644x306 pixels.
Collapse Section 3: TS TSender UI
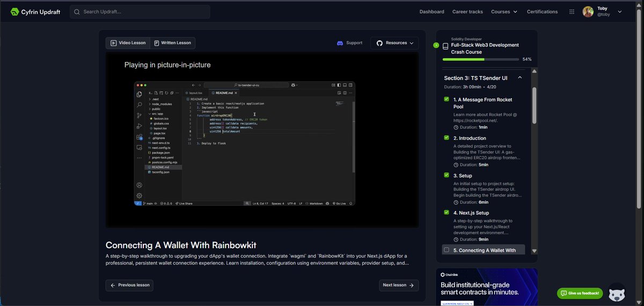coord(519,78)
